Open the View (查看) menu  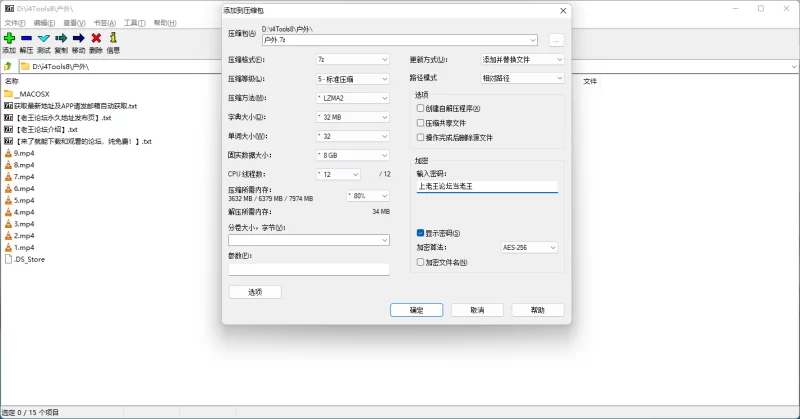74,23
